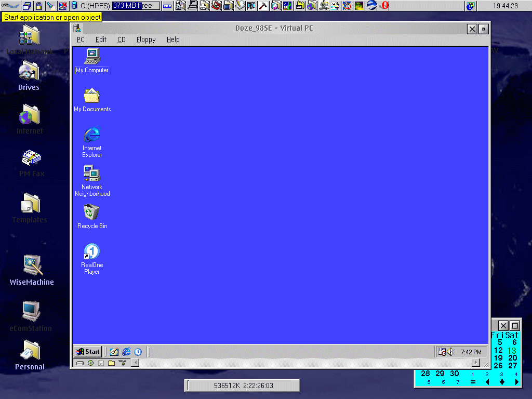Select the Local Network desktop folder
Viewport: 532px width, 399px height.
click(x=30, y=39)
